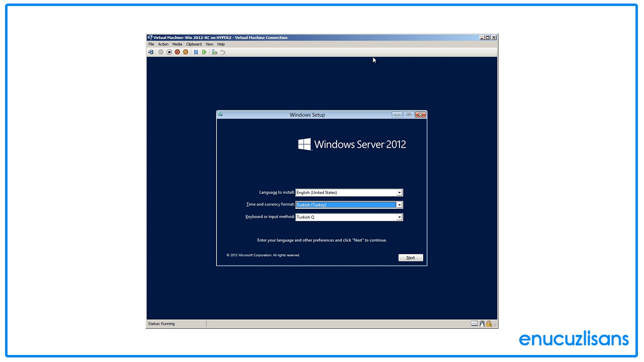Click the orange Save state toolbar icon
644x362 pixels.
(185, 52)
